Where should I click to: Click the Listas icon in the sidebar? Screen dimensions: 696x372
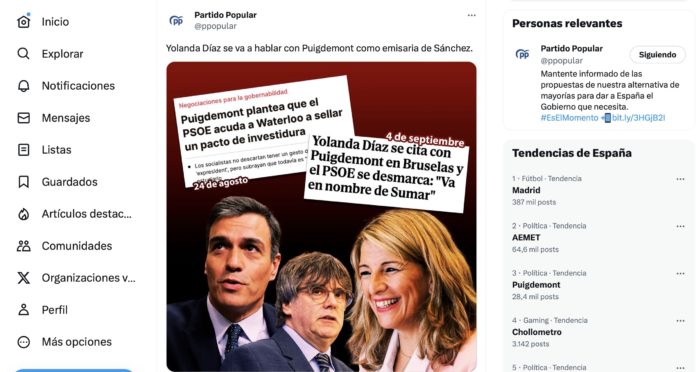[24, 150]
